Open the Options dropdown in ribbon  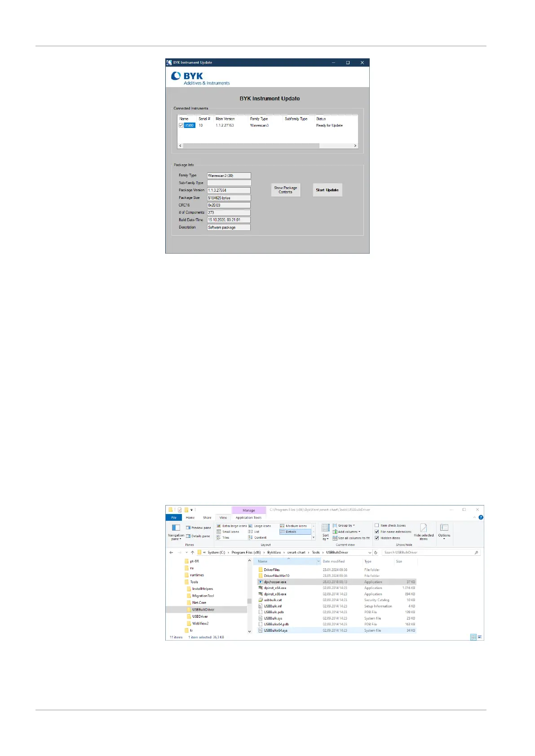point(444,532)
